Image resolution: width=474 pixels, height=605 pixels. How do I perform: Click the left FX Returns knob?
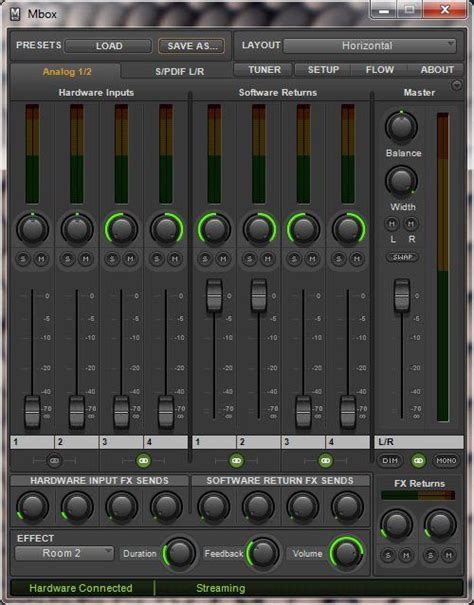point(397,525)
